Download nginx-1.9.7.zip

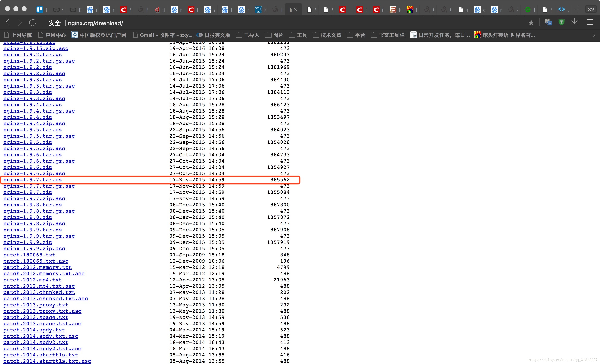click(x=28, y=192)
